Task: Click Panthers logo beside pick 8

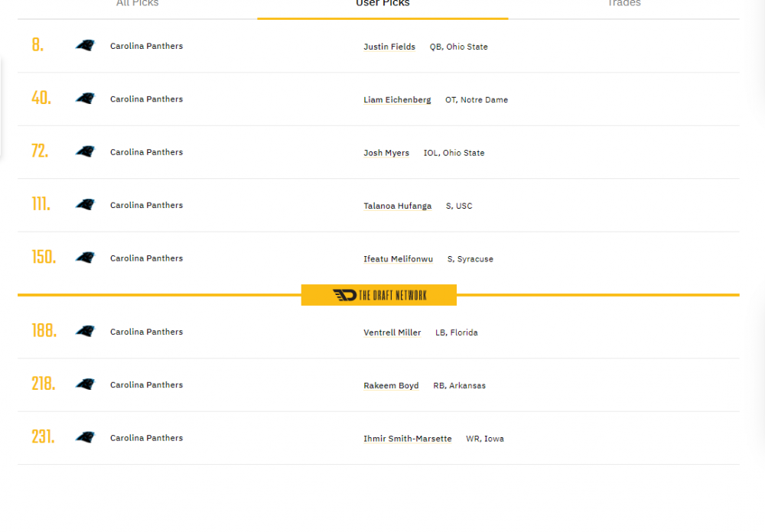Action: coord(85,46)
